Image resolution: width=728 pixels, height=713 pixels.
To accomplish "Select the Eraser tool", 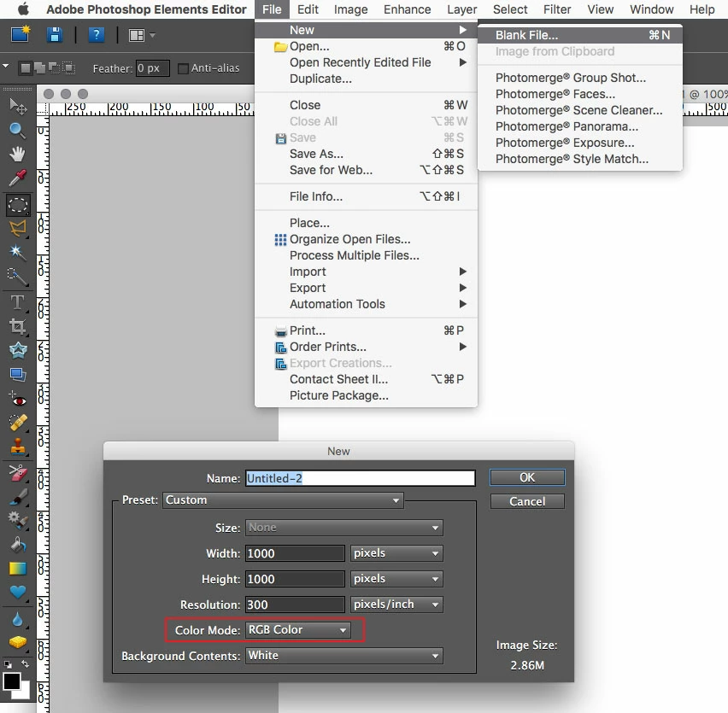I will 18,473.
